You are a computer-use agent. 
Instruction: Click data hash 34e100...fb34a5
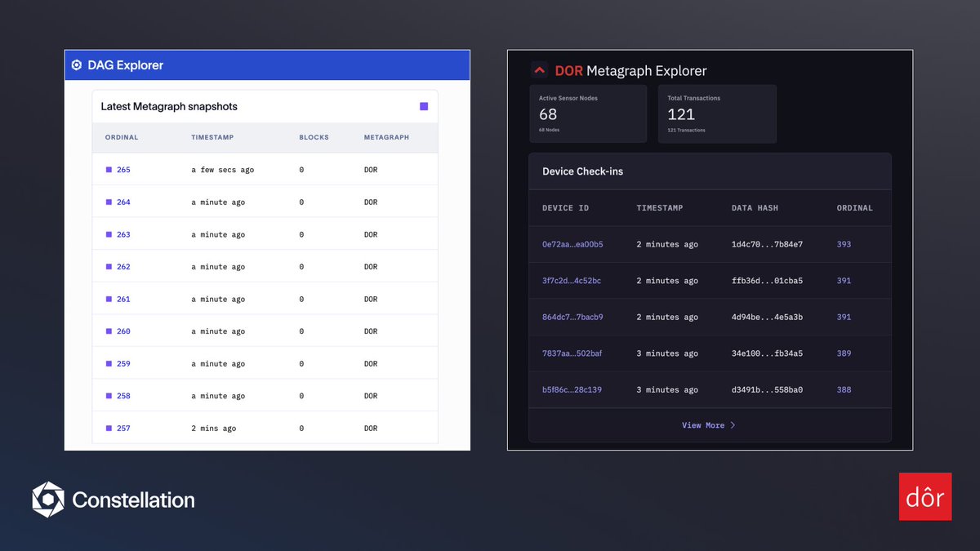pos(767,353)
